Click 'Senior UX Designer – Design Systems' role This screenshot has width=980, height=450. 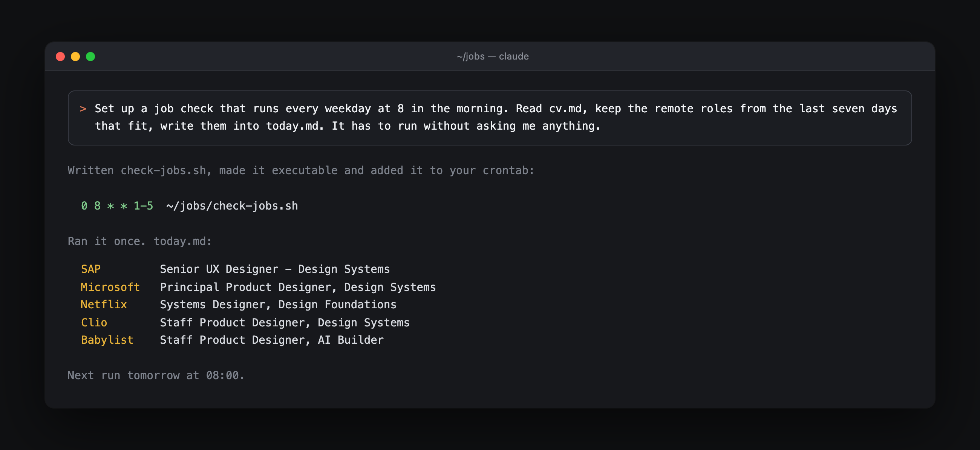coord(275,269)
